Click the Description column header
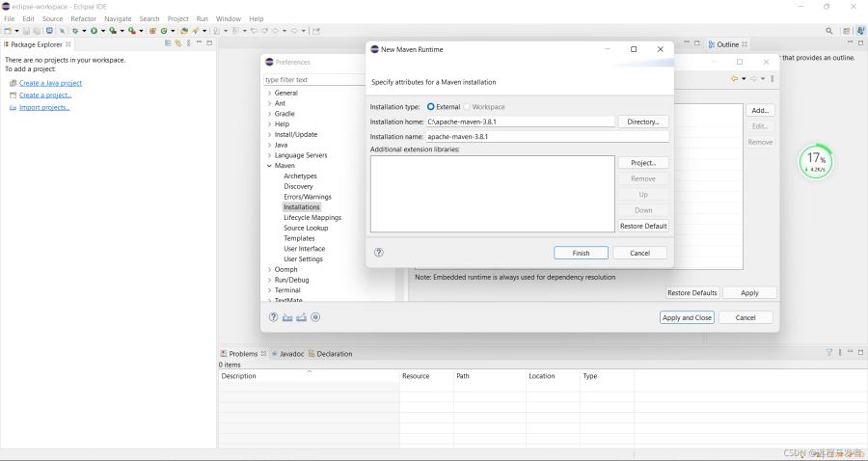This screenshot has width=868, height=461. point(309,376)
